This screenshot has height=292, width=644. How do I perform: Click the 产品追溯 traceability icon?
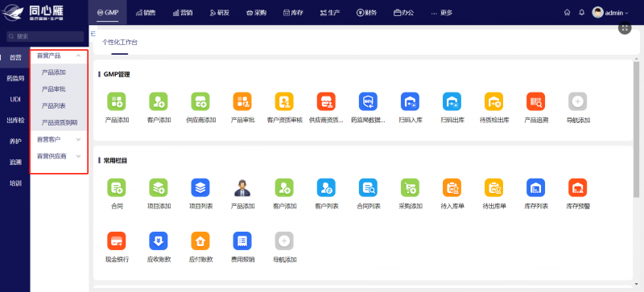(535, 101)
